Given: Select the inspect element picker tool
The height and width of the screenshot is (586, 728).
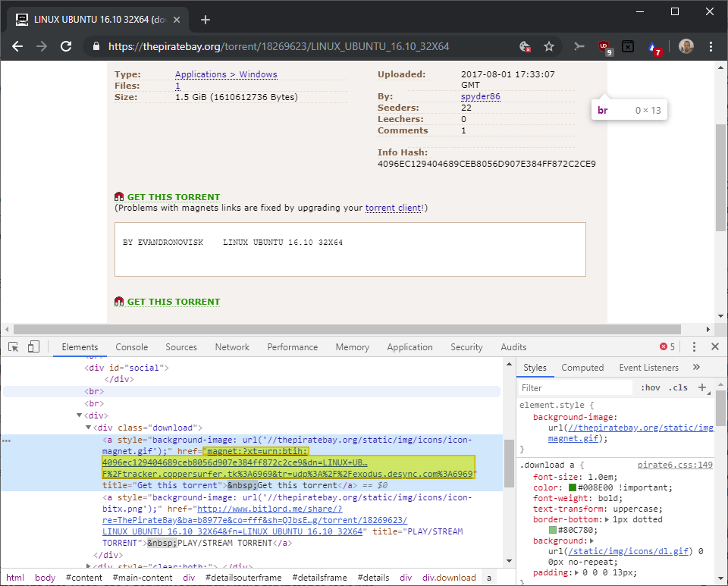Looking at the screenshot, I should click(12, 346).
